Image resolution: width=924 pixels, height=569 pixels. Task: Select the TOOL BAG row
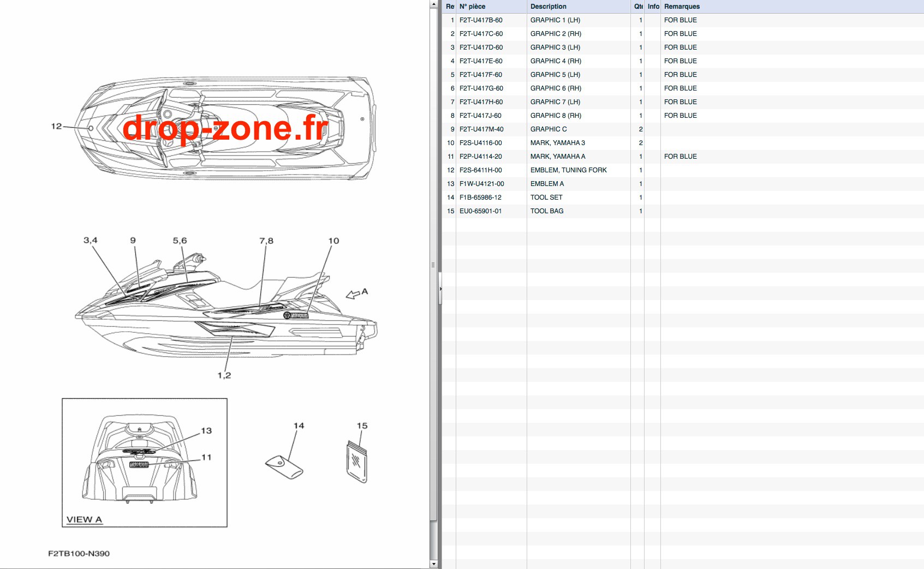(x=683, y=211)
